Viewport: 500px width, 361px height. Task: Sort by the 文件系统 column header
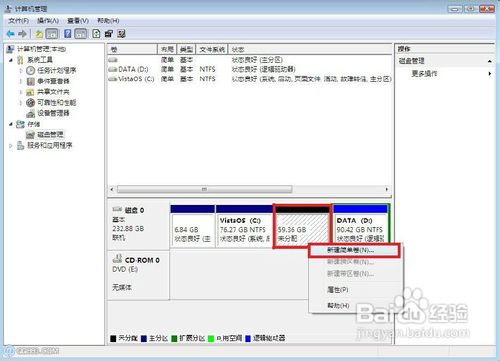(x=212, y=49)
